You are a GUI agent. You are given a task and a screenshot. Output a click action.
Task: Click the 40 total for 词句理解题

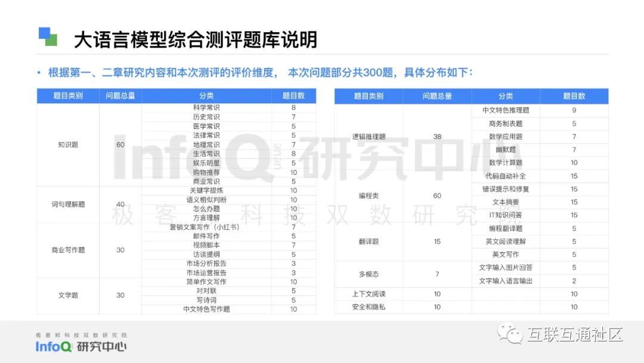(120, 204)
